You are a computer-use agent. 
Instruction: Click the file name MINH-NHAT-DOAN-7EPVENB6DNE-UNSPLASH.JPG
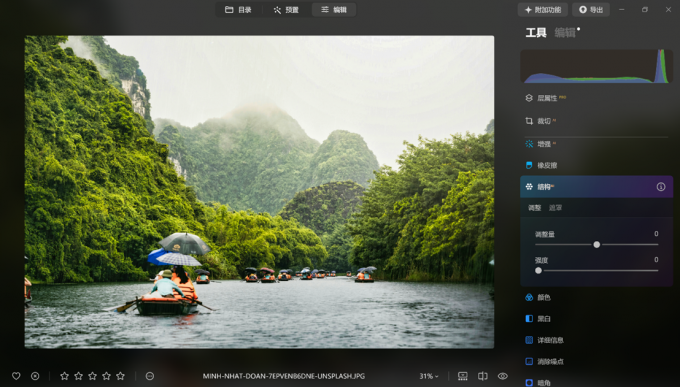tap(284, 376)
